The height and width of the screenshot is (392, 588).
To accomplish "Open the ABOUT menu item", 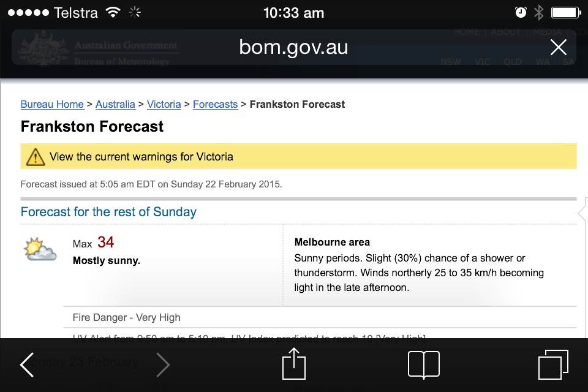I will (506, 32).
